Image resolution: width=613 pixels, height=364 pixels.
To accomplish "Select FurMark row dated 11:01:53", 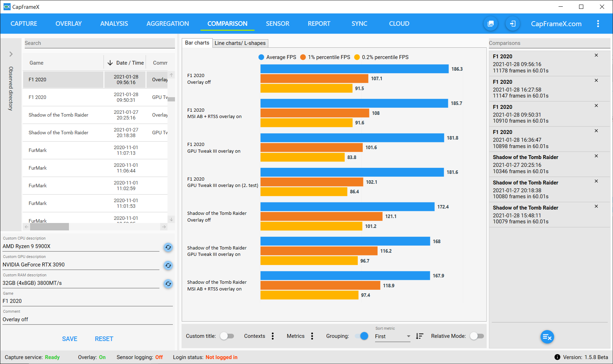I will point(95,203).
